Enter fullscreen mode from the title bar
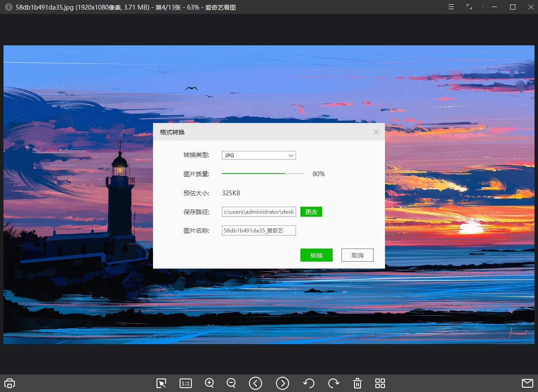Image resolution: width=538 pixels, height=392 pixels. 469,7
